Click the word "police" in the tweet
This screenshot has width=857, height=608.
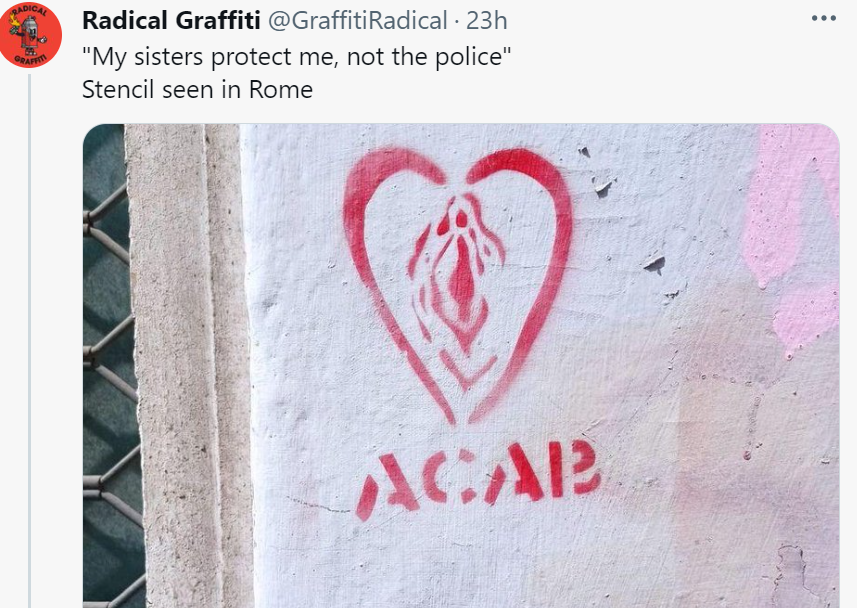coord(468,56)
